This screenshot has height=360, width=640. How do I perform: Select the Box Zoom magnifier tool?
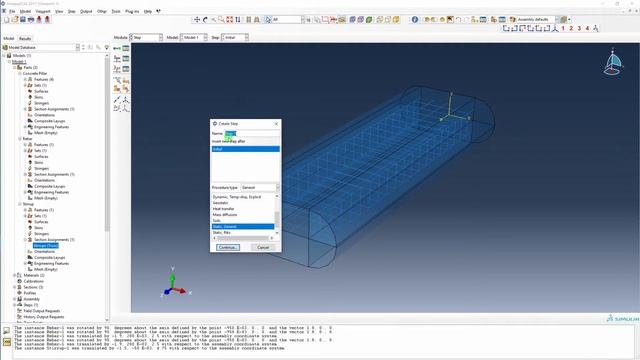[221, 19]
